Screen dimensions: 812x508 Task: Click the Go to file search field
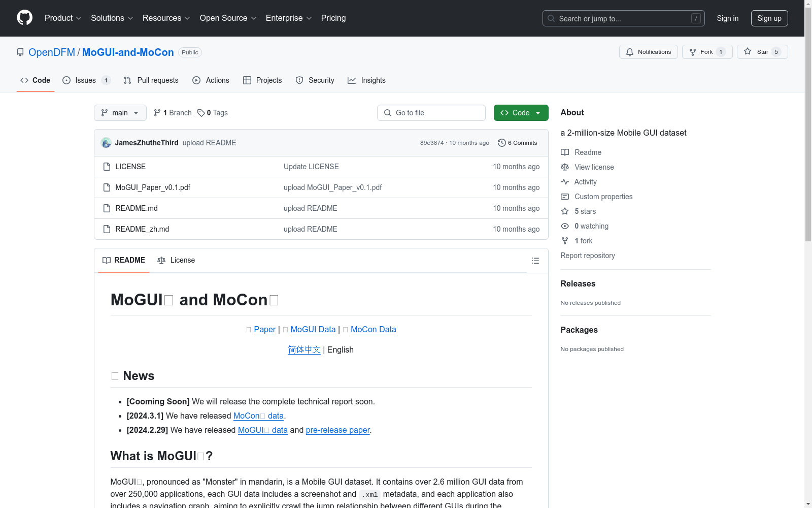(431, 113)
